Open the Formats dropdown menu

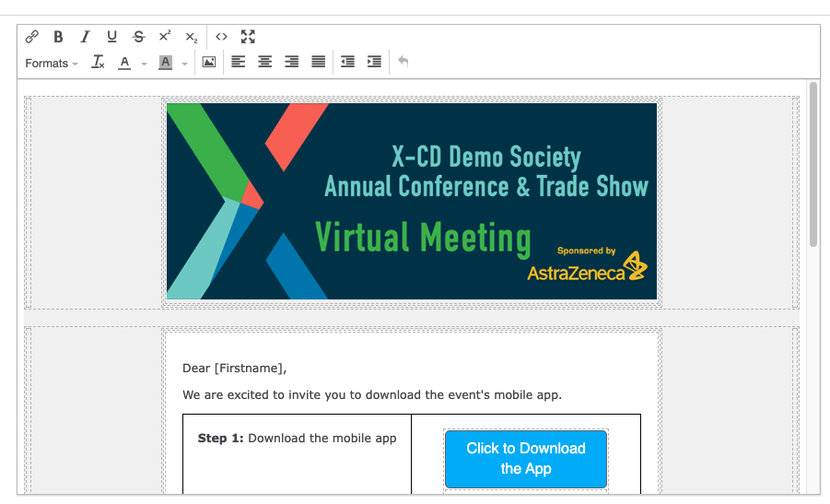51,63
